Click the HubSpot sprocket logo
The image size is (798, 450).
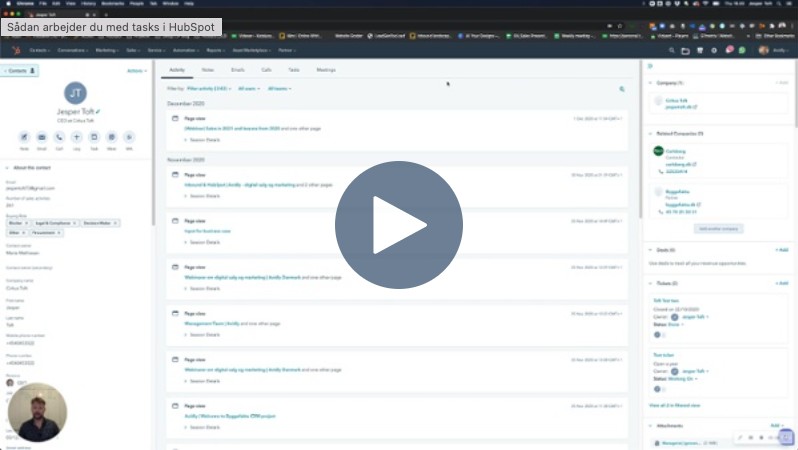coord(15,49)
